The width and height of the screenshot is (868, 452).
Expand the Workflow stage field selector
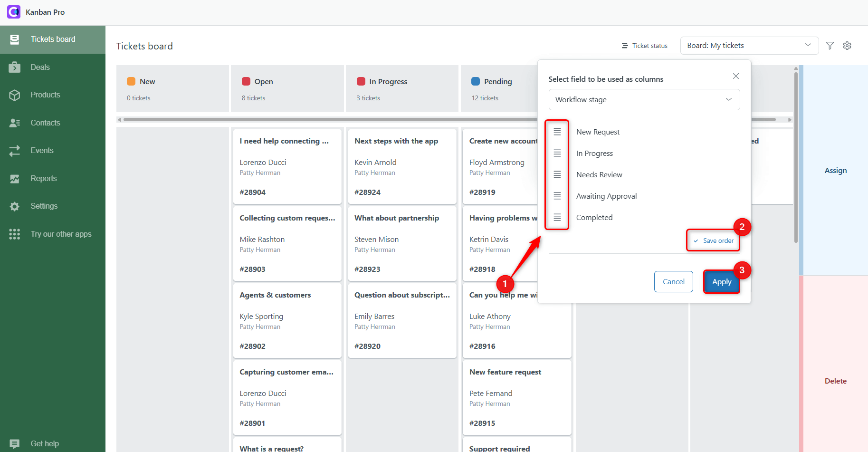[x=644, y=99]
